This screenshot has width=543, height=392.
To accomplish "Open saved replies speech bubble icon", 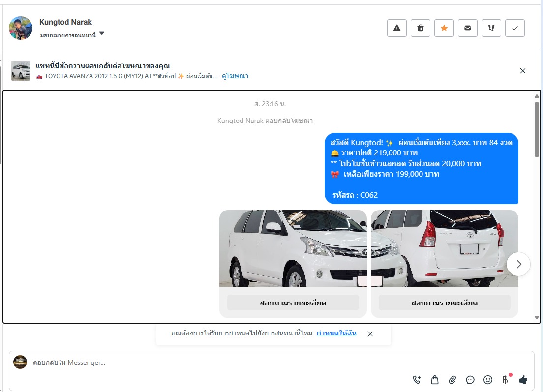I will pos(470,379).
